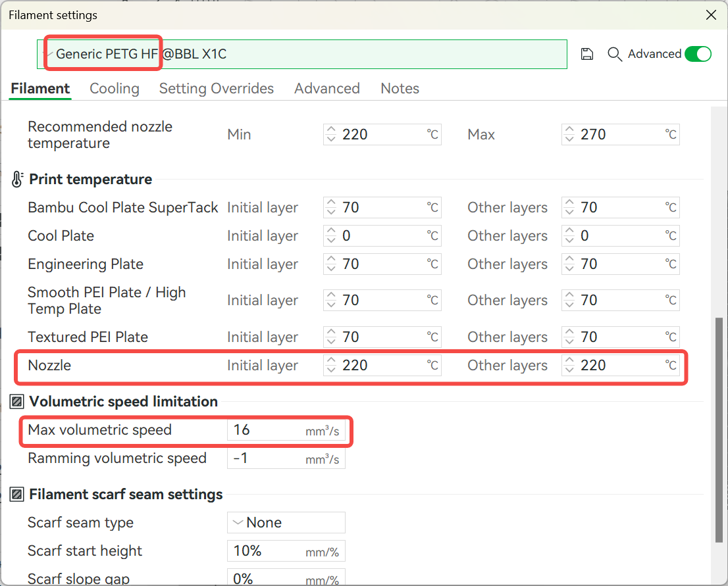Click the vertical scrollbar thumb
The image size is (728, 586).
[x=719, y=429]
